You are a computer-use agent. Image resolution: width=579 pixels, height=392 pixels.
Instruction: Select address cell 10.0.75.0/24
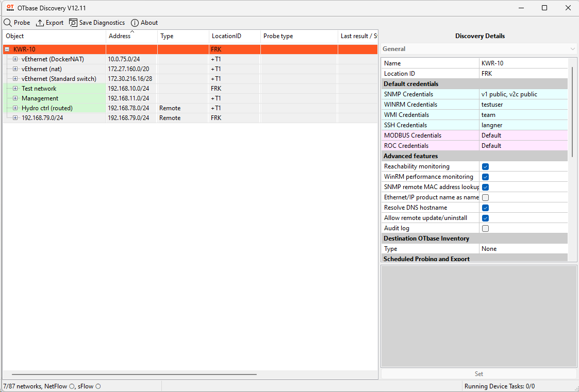(132, 59)
